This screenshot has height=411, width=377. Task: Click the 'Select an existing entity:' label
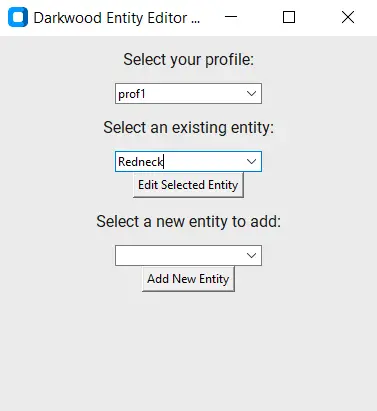tap(189, 127)
